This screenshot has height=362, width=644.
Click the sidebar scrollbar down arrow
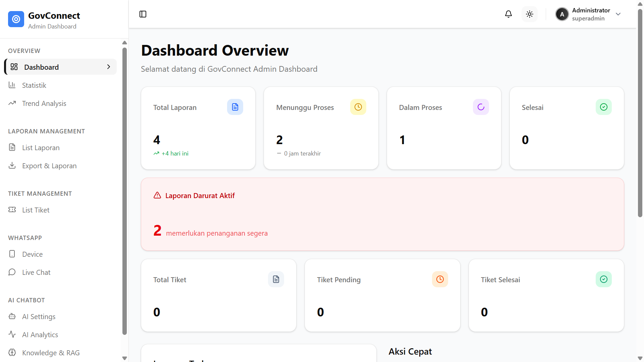(x=124, y=358)
